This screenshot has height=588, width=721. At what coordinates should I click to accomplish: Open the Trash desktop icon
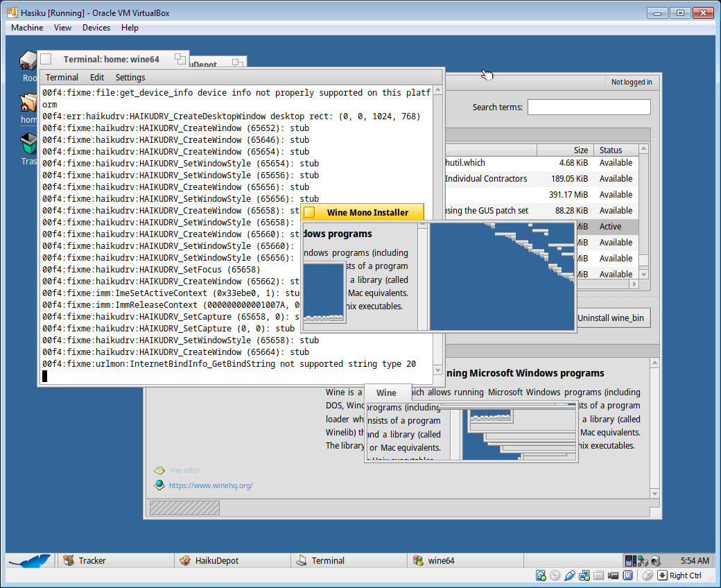28,145
